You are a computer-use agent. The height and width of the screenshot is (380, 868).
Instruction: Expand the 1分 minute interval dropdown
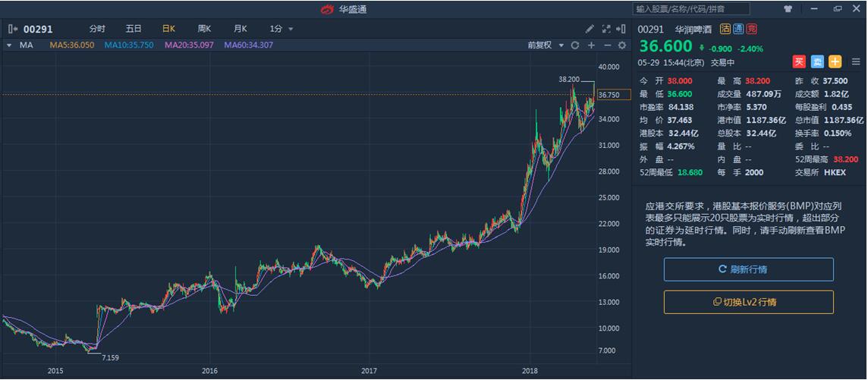(x=281, y=29)
